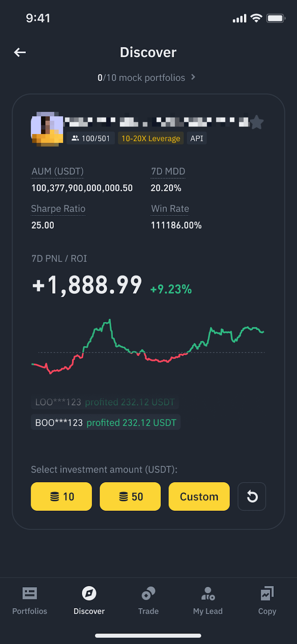Favorite the trader with the star icon
Screen dimensions: 297x644
[256, 122]
